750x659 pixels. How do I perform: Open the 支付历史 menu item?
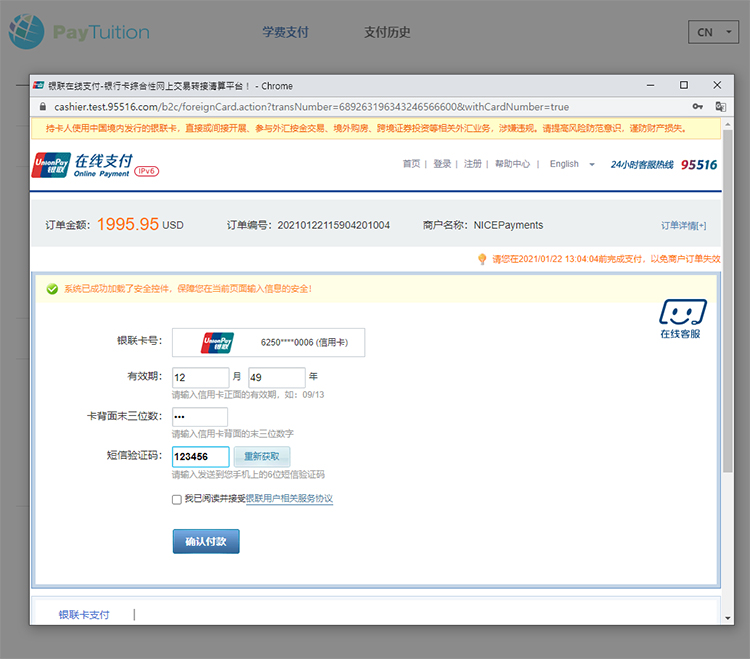[x=387, y=32]
